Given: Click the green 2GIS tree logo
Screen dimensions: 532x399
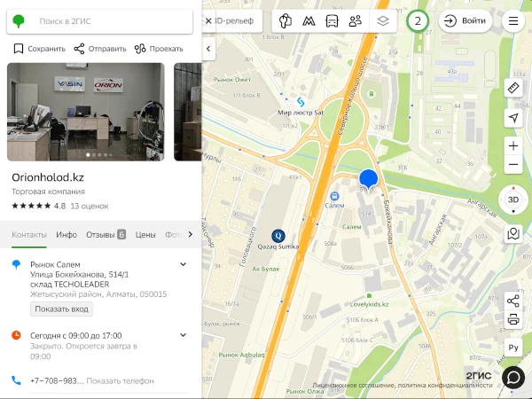Looking at the screenshot, I should (19, 21).
